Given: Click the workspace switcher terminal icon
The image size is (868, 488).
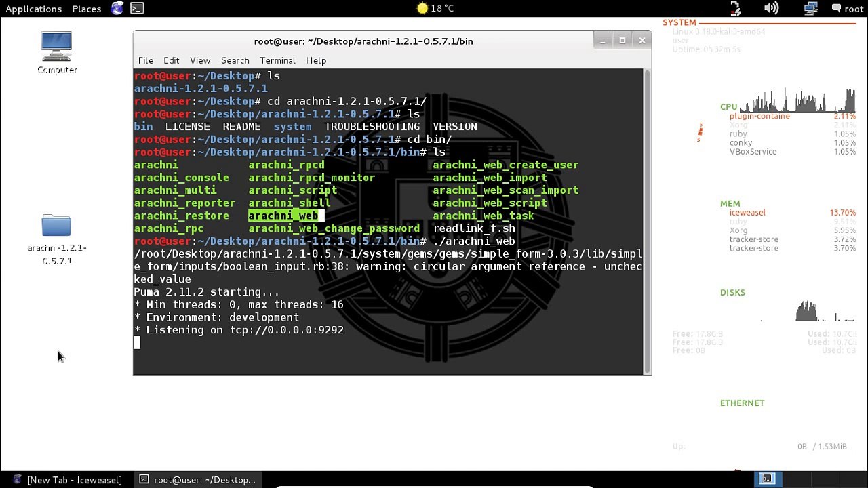Looking at the screenshot, I should coord(767,479).
